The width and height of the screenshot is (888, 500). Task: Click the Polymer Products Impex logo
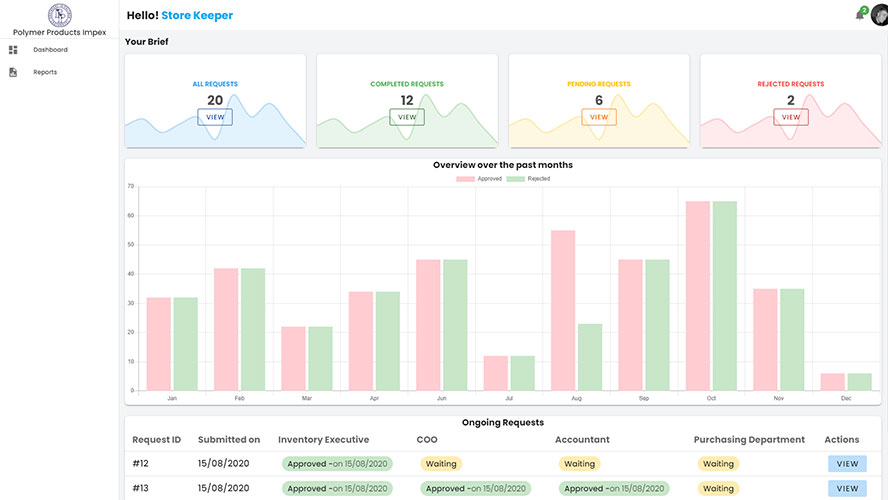click(x=59, y=14)
